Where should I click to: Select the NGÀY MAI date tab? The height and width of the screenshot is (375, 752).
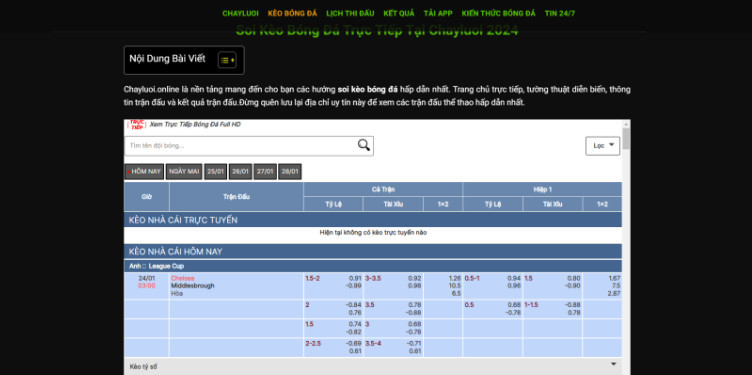184,172
